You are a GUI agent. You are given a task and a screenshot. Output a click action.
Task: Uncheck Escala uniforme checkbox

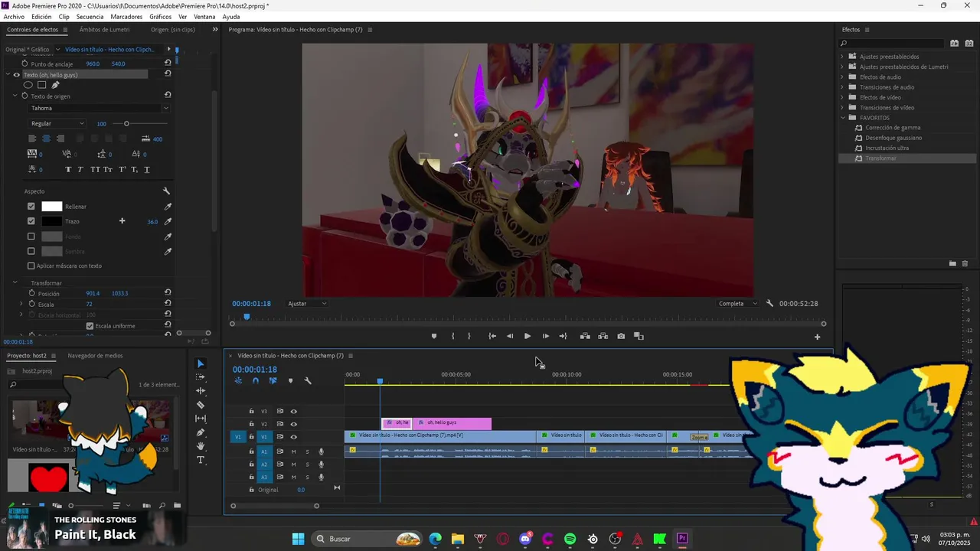pyautogui.click(x=90, y=326)
